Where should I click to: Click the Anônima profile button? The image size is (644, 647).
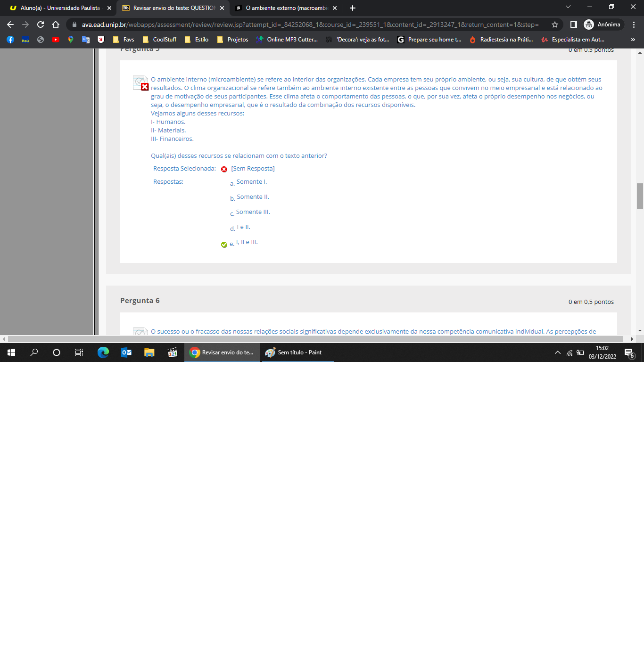603,25
